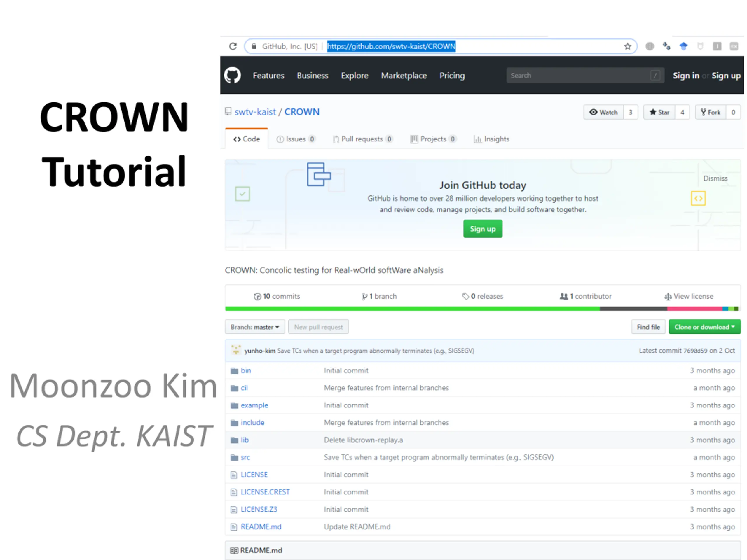This screenshot has height=560, width=747.
Task: Reload the page with refresh icon
Action: coord(233,46)
